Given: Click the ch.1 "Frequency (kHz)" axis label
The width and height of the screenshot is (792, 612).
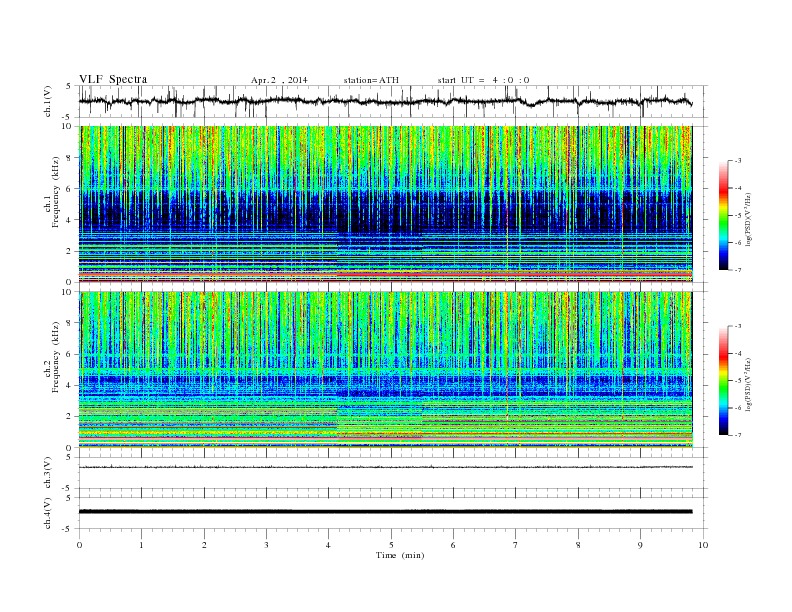Looking at the screenshot, I should [56, 192].
